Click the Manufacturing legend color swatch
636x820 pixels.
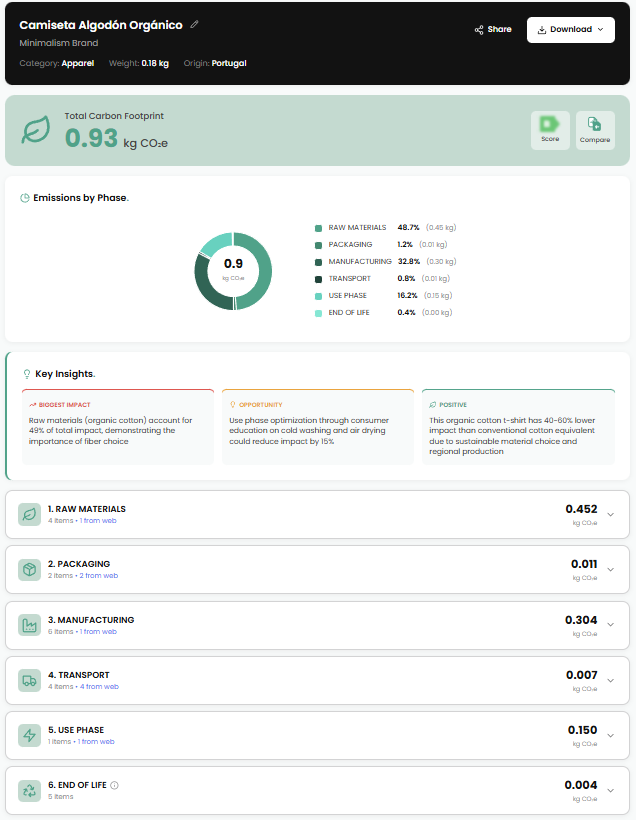tap(318, 262)
